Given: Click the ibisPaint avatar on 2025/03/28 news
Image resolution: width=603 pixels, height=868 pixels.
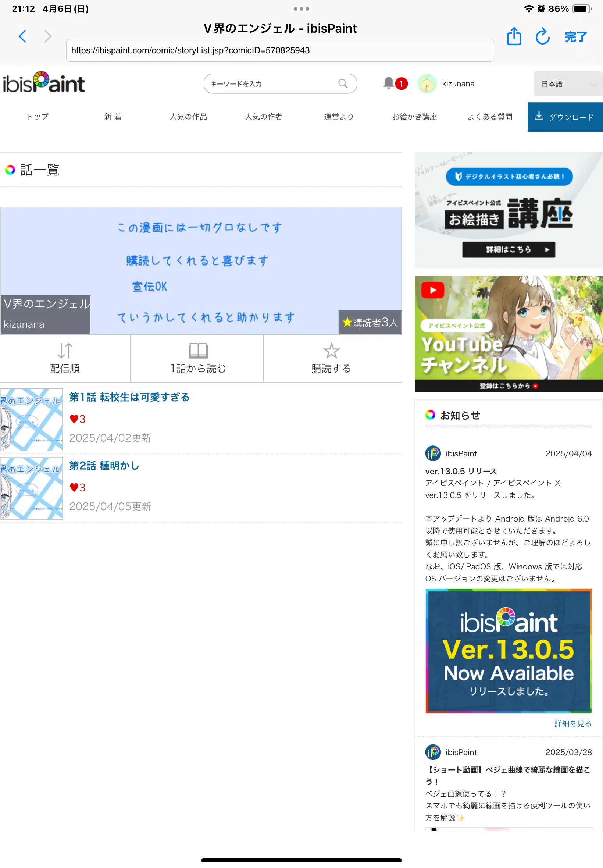Looking at the screenshot, I should (x=433, y=753).
